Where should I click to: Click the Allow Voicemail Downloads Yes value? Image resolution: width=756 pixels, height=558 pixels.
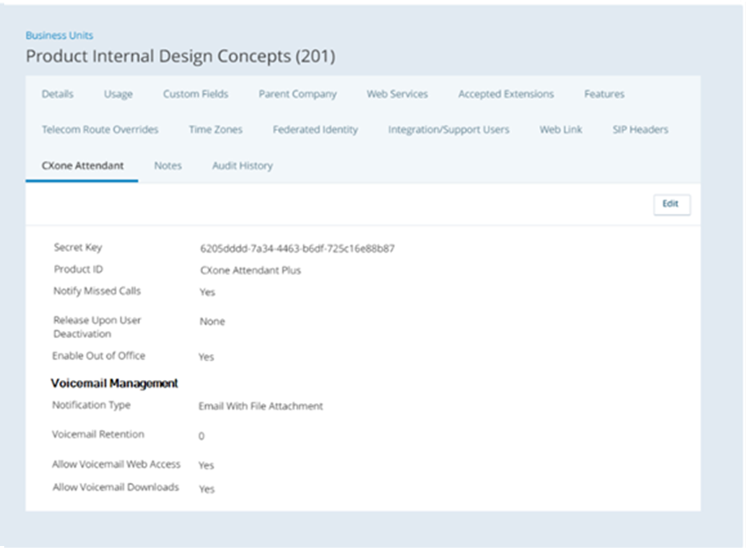(x=206, y=489)
